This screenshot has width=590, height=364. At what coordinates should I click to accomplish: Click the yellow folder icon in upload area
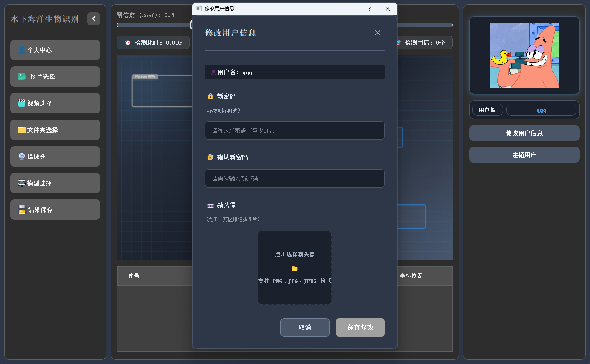click(x=294, y=268)
